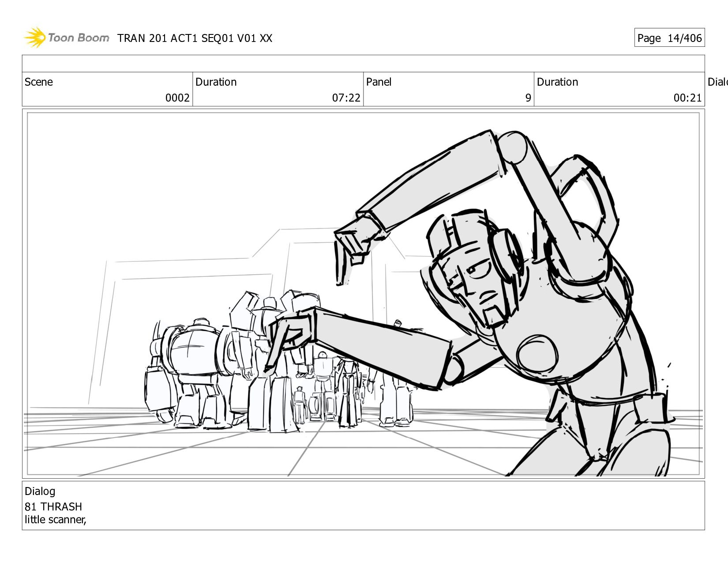Click the Toon Boom logo
This screenshot has height=563, width=728.
click(x=67, y=38)
